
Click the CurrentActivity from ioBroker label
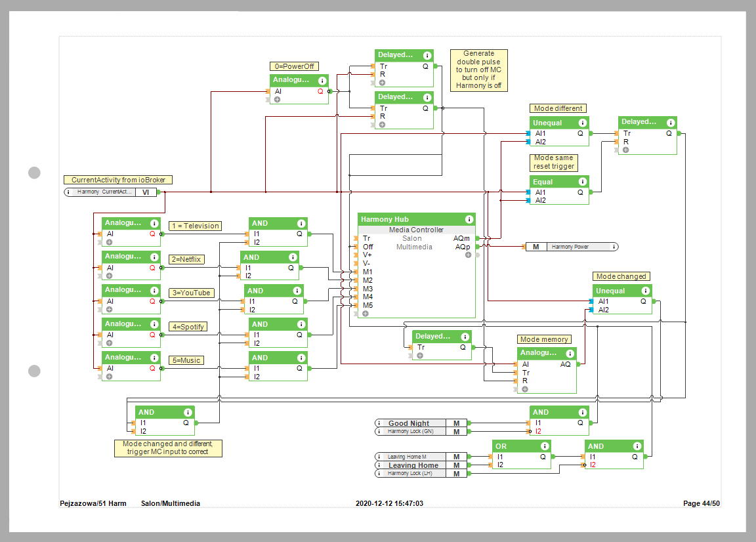pos(118,180)
